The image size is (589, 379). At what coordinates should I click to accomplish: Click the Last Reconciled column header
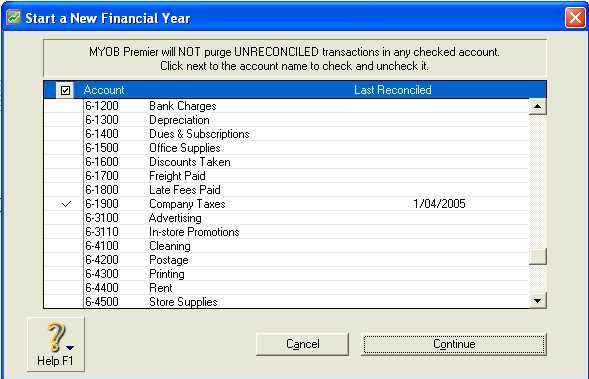click(x=393, y=90)
